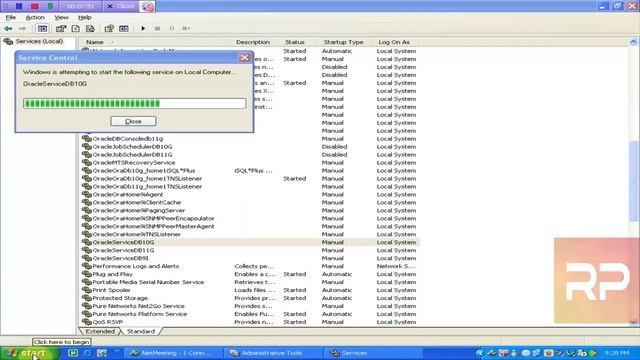Click the green icon on the recorder bar
Image resolution: width=640 pixels, height=360 pixels.
pos(50,6)
